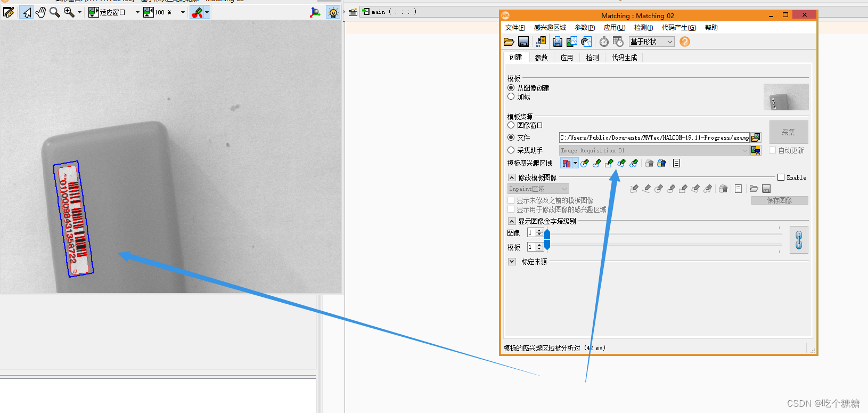
Task: Select '从图像创建' radio button
Action: pyautogui.click(x=511, y=88)
